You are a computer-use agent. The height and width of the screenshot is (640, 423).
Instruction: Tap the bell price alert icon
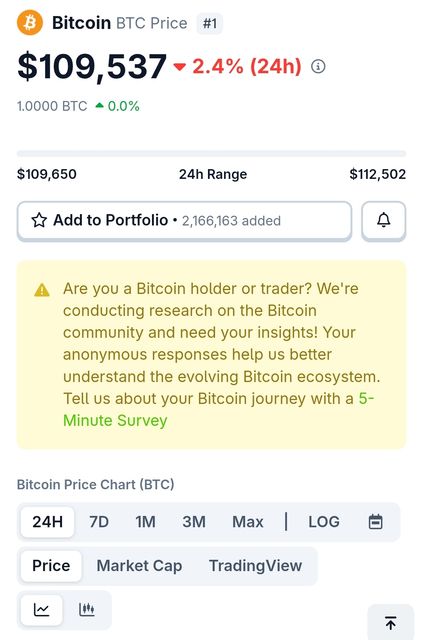(x=383, y=220)
